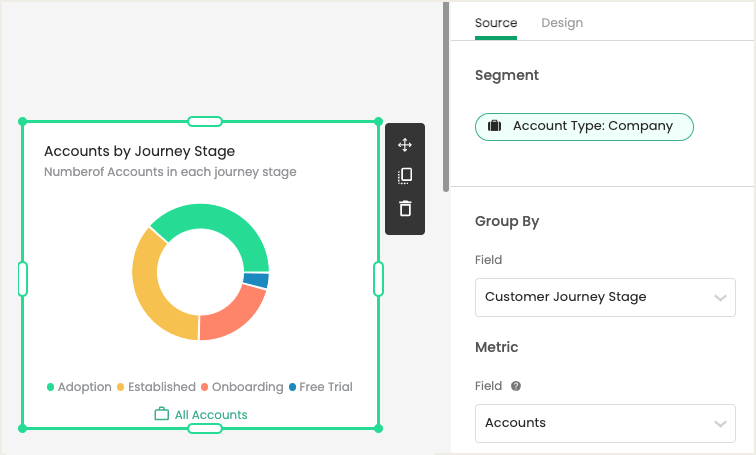756x455 pixels.
Task: Click the briefcase icon in segment chip
Action: (494, 126)
